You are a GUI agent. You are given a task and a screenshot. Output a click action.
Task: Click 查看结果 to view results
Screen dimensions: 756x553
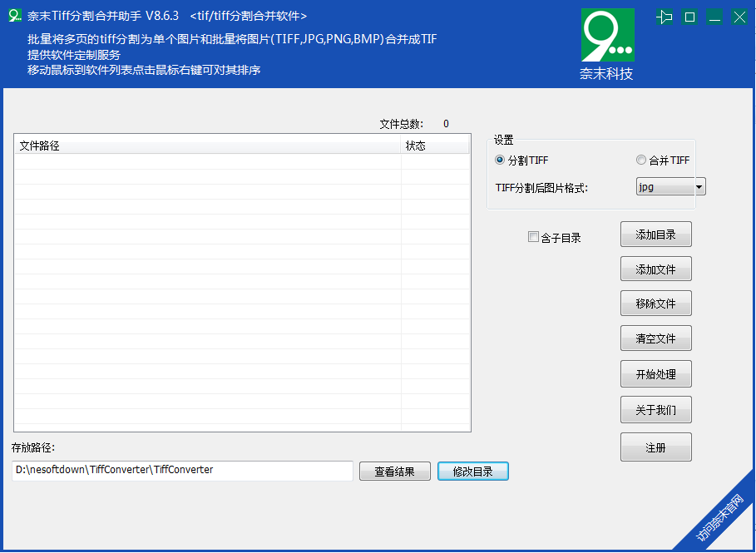[394, 471]
